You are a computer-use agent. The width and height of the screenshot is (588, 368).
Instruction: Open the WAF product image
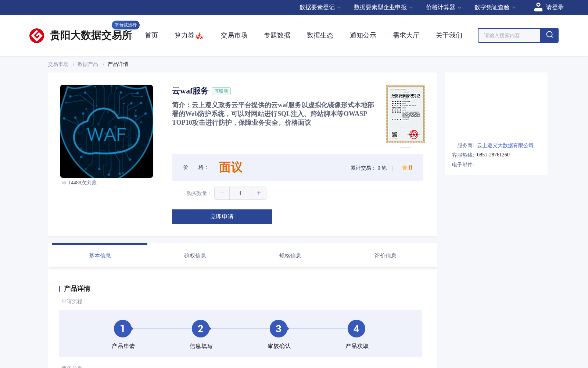coord(107,131)
